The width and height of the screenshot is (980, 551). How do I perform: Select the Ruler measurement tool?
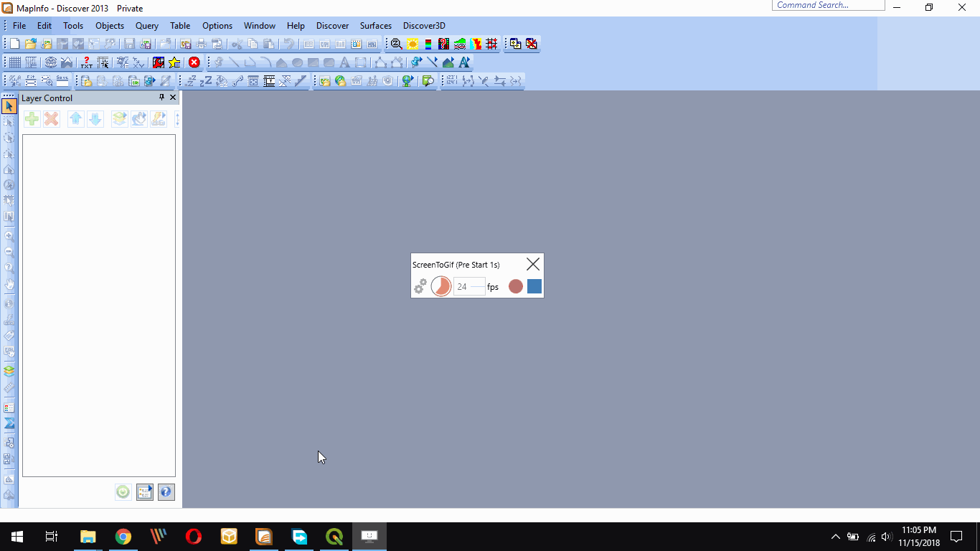click(x=9, y=387)
